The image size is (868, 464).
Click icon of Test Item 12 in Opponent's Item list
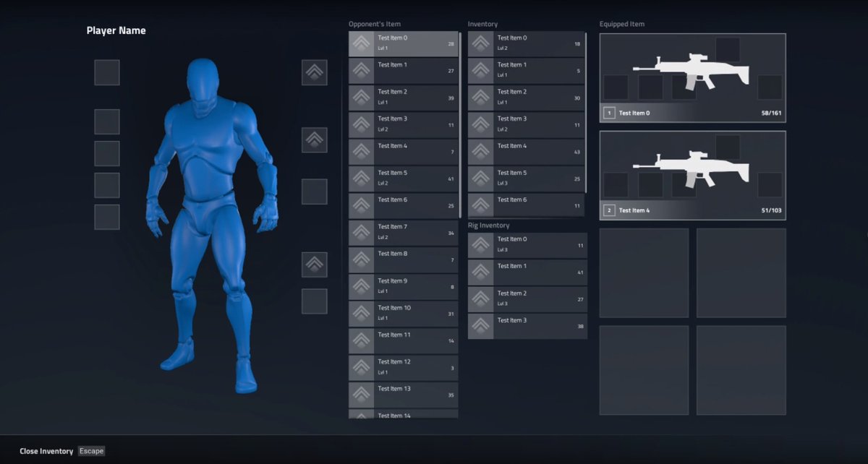[361, 368]
